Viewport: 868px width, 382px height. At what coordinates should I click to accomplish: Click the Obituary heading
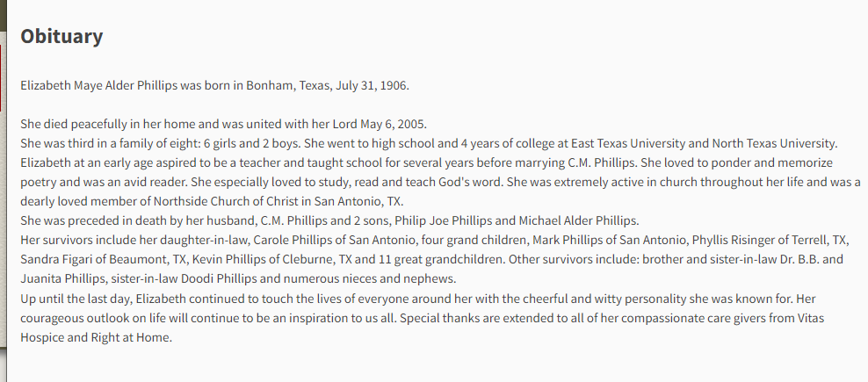[61, 36]
